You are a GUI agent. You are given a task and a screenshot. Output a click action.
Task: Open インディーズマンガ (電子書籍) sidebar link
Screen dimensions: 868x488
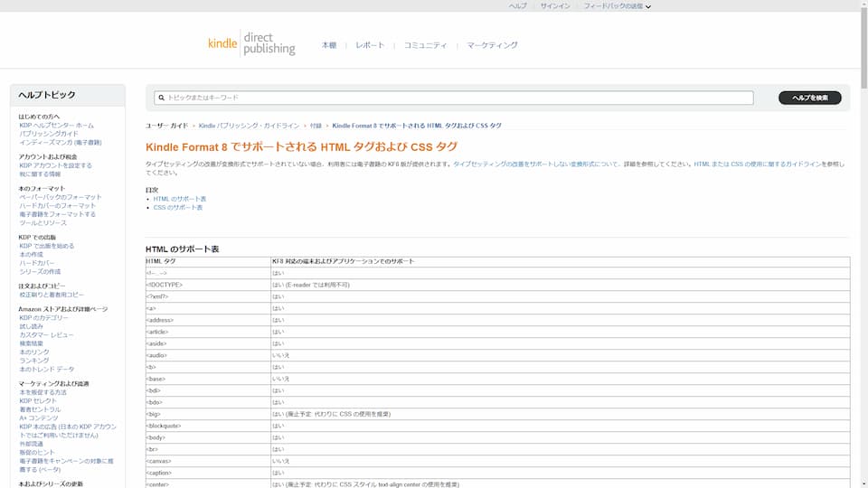61,143
